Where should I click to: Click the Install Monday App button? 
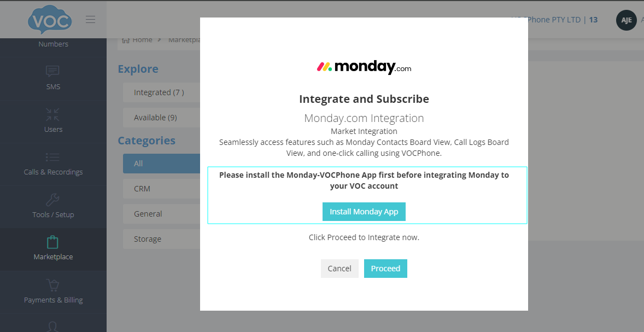click(364, 212)
